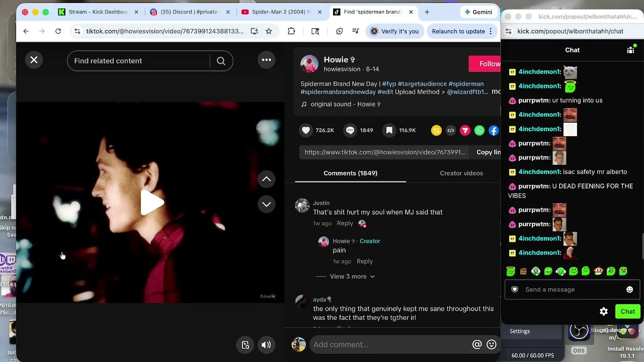Screen dimensions: 644x362
Task: Switch to the Creator videos tab
Action: 461,173
